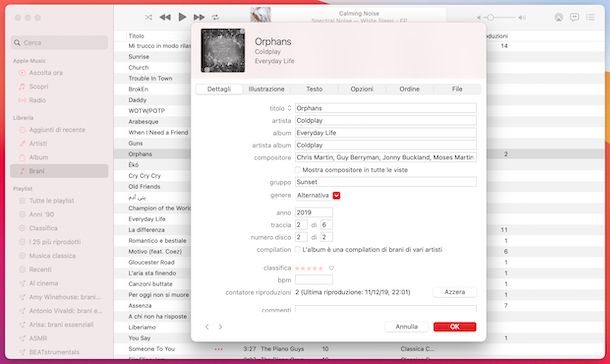Open ASMR playlist
The image size is (610, 364).
point(38,338)
